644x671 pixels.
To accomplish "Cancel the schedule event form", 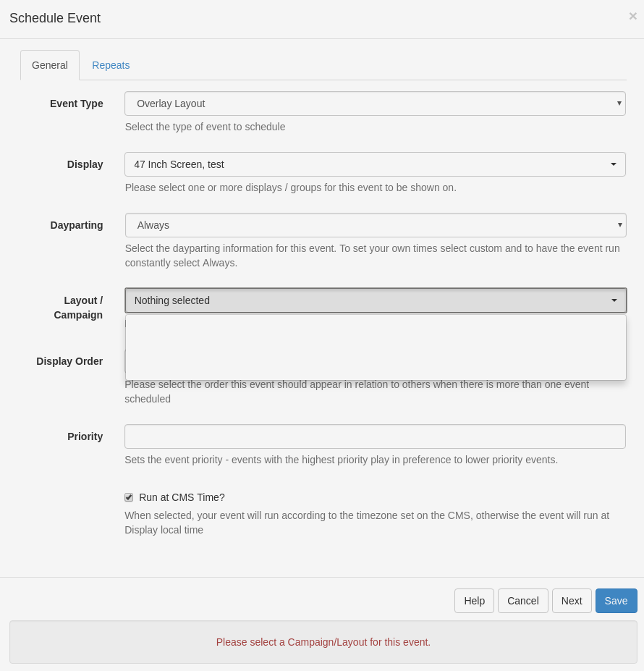I will (x=523, y=601).
